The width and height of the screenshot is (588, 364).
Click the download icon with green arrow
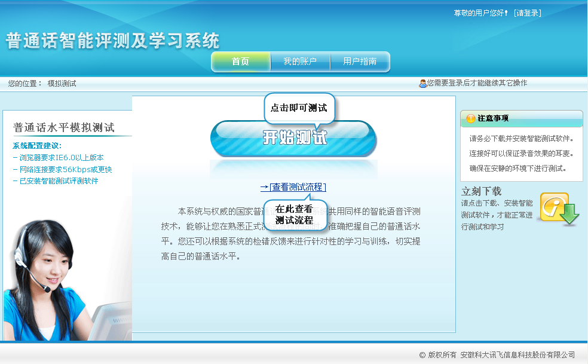click(559, 209)
